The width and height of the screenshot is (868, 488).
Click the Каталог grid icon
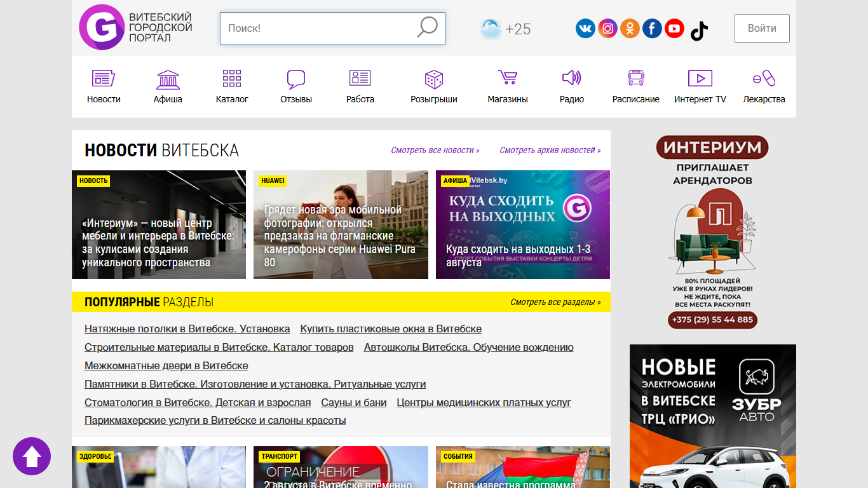(232, 78)
